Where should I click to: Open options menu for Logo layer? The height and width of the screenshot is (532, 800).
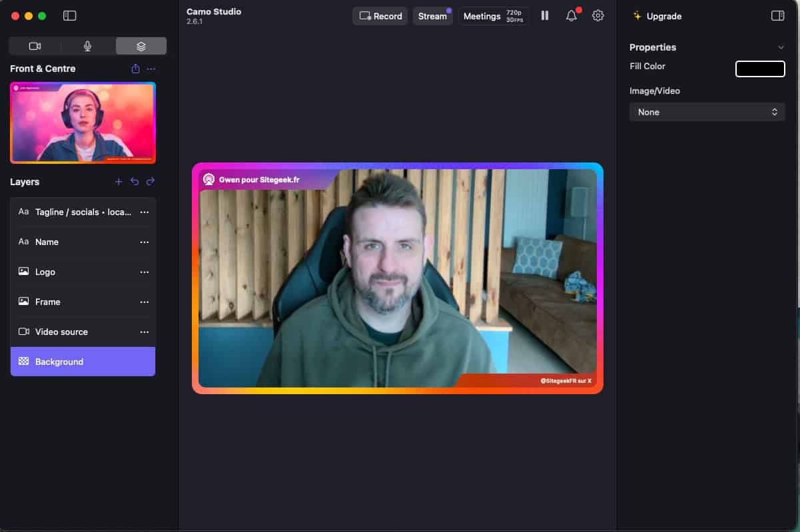(x=145, y=272)
